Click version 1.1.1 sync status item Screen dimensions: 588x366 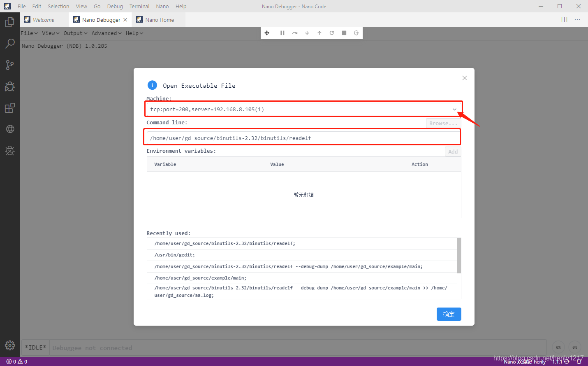[561, 361]
